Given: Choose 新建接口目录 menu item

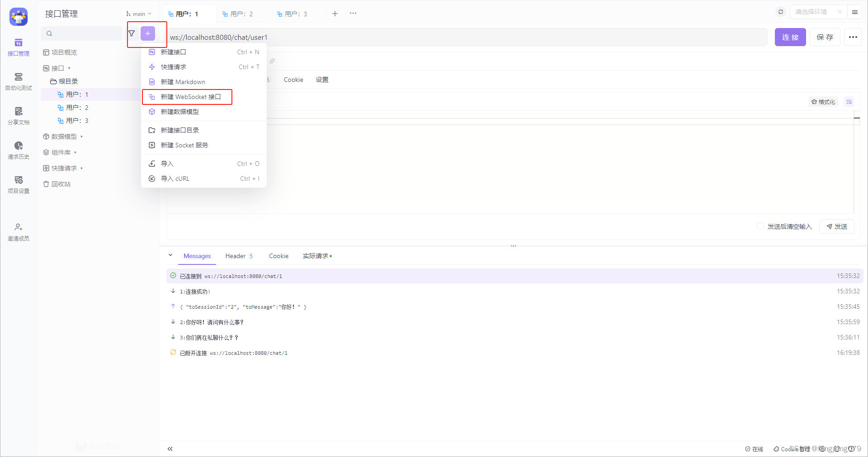Looking at the screenshot, I should (x=204, y=130).
